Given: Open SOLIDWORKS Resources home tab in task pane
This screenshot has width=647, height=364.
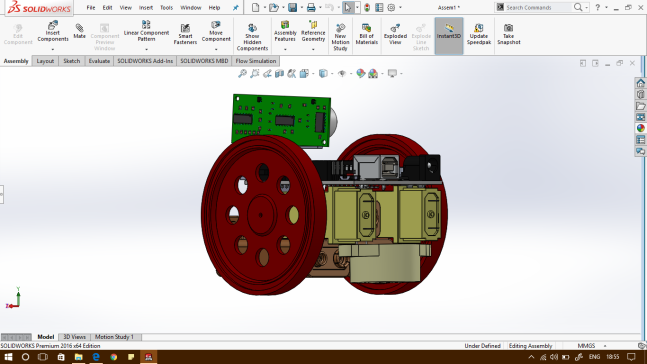Looking at the screenshot, I should click(640, 83).
